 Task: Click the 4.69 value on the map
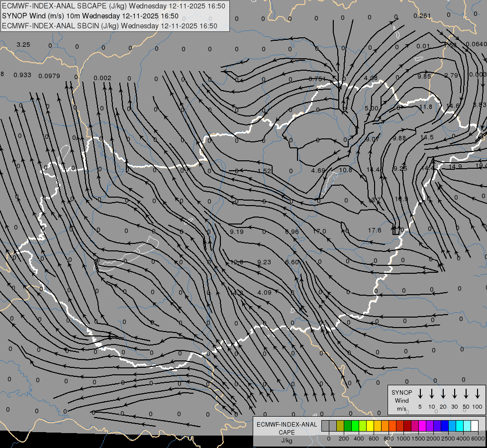318,170
